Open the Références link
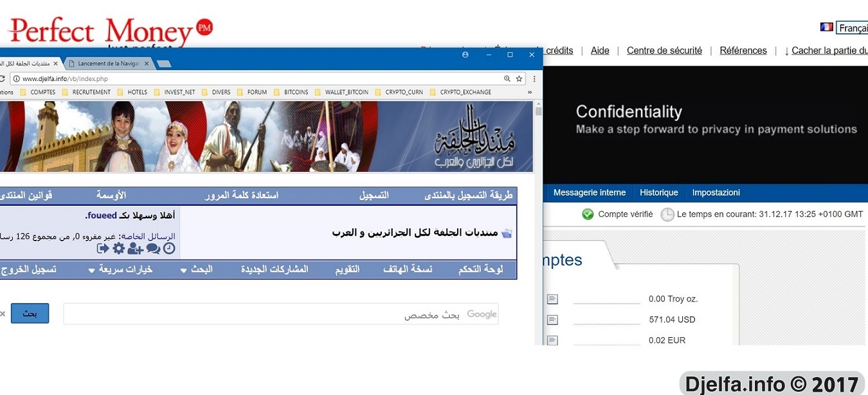Viewport: 868px width, 395px height. (x=743, y=50)
